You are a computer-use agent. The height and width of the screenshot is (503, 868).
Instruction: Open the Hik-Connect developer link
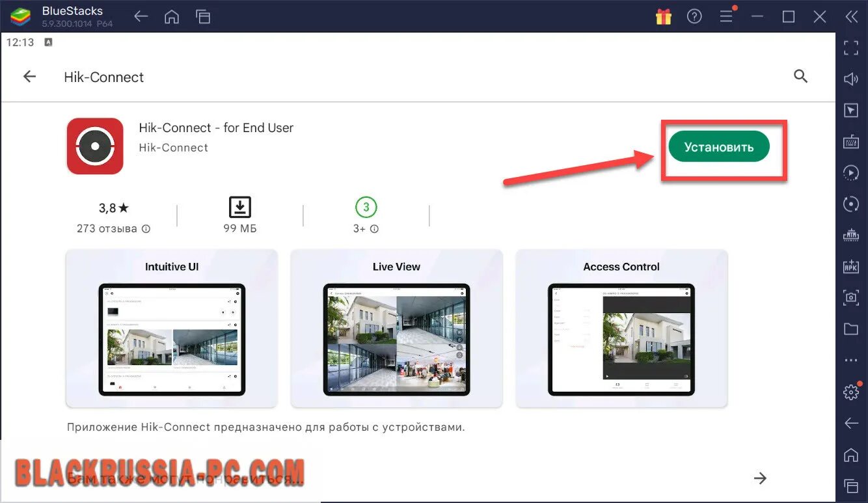point(174,148)
